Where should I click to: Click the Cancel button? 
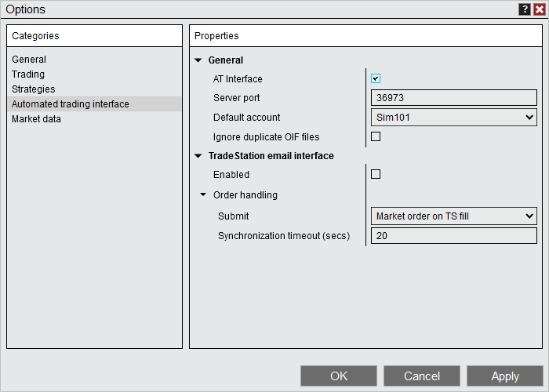(x=422, y=376)
